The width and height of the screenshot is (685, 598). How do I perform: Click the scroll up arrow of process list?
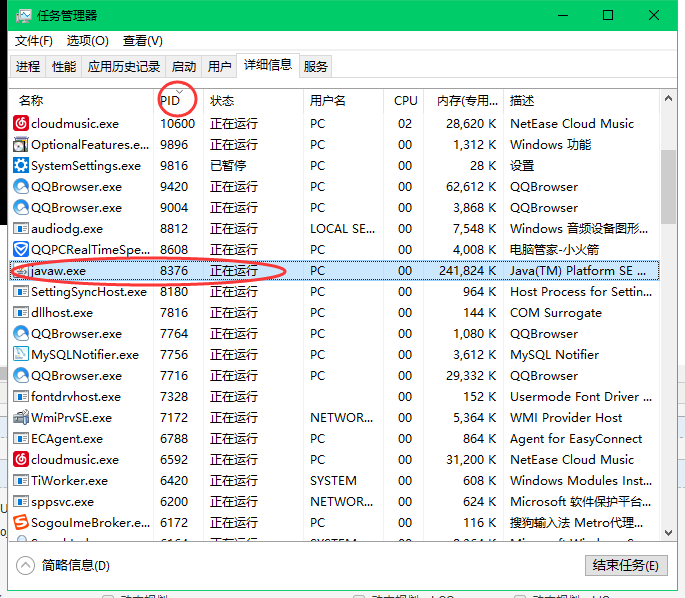[x=668, y=99]
